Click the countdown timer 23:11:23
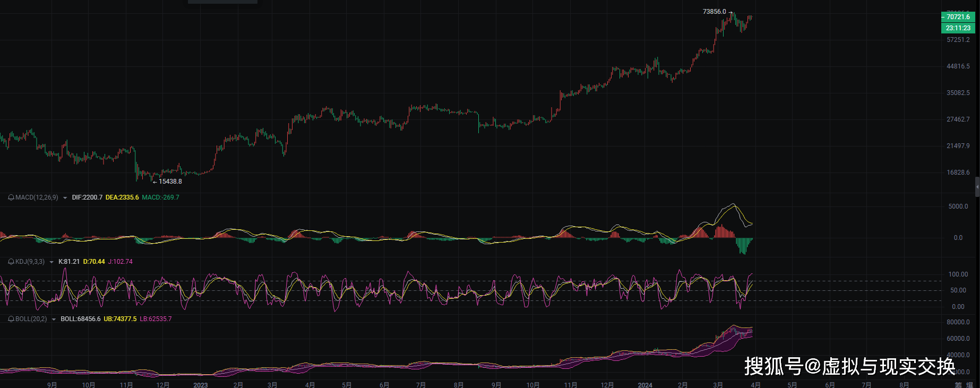This screenshot has height=388, width=980. (958, 28)
